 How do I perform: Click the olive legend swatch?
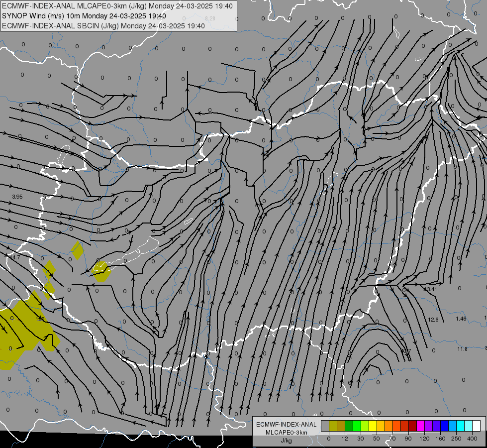point(333,426)
